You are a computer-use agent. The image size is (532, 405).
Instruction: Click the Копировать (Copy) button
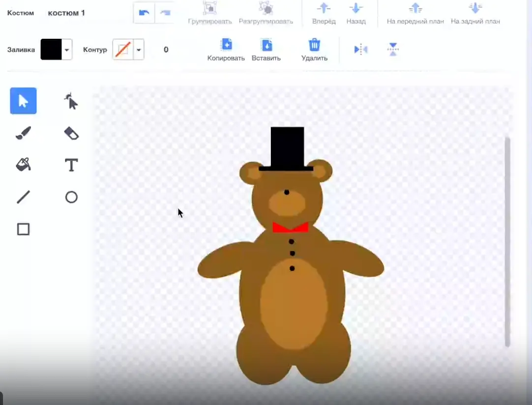tap(226, 50)
